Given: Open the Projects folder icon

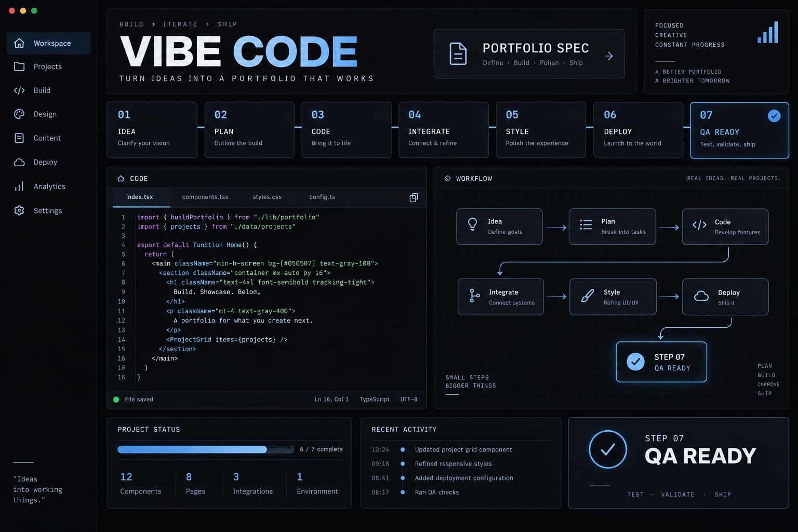Looking at the screenshot, I should point(19,66).
